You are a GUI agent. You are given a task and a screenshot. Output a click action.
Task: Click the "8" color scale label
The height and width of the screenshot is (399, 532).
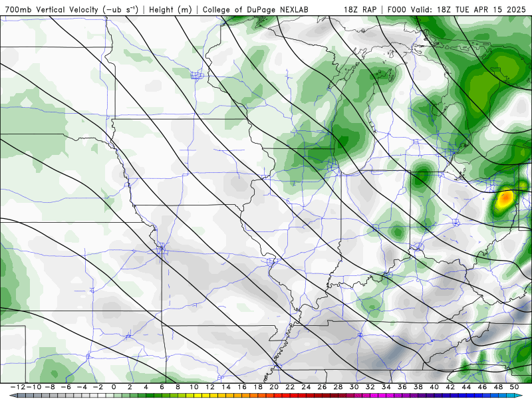pos(178,387)
